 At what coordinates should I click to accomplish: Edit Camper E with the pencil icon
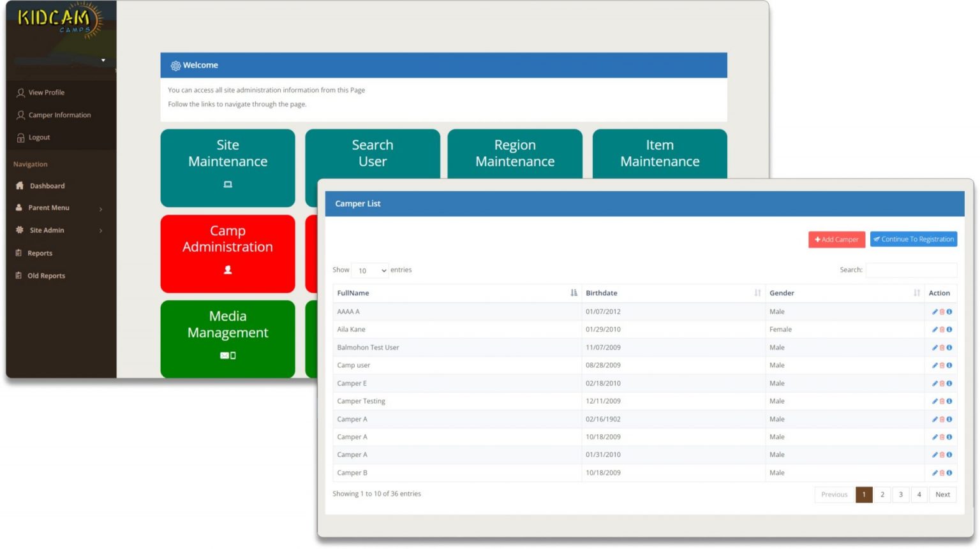[935, 383]
